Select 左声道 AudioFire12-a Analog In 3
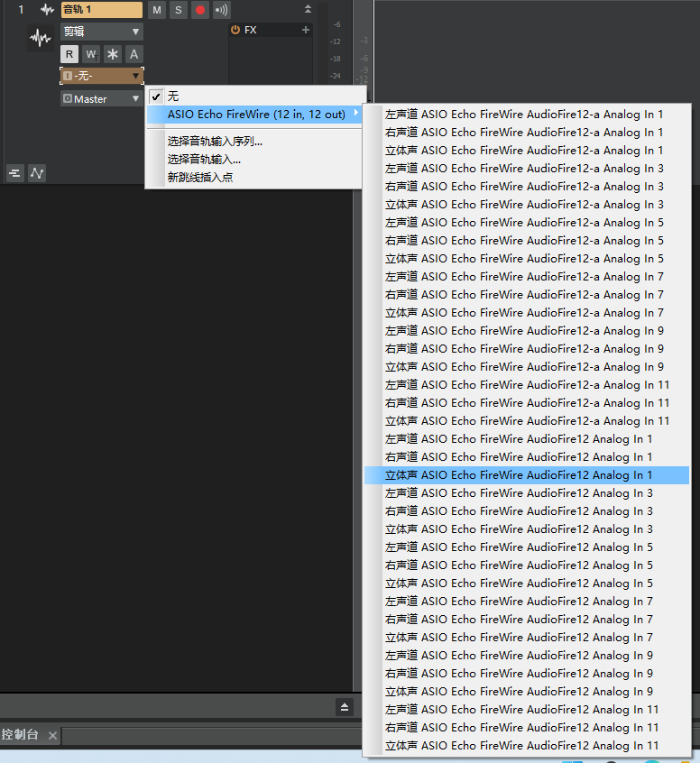This screenshot has height=763, width=700. [x=527, y=169]
